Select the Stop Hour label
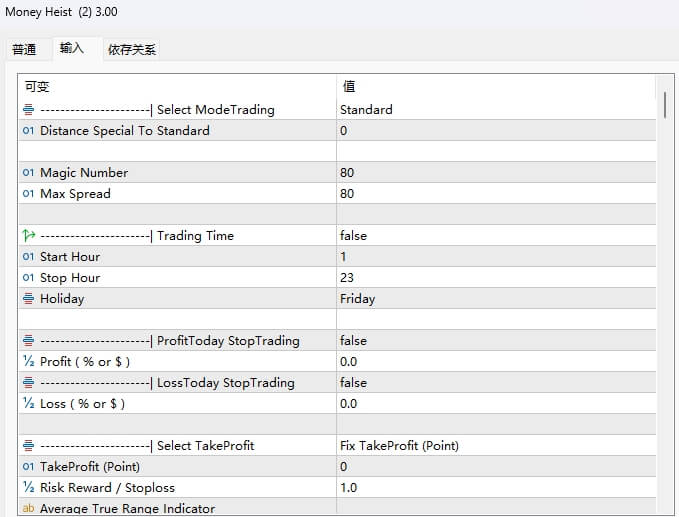Image resolution: width=679 pixels, height=517 pixels. click(x=70, y=278)
